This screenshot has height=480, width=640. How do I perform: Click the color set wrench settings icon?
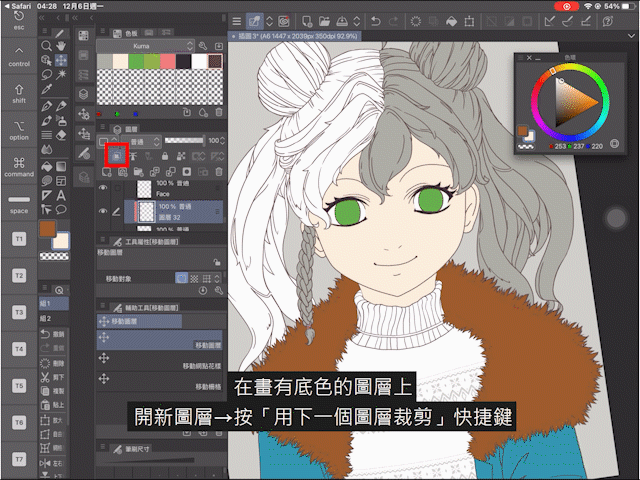pos(203,46)
